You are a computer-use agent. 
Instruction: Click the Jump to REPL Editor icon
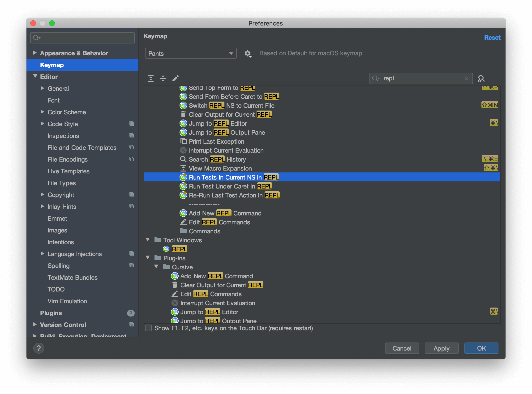[x=183, y=123]
